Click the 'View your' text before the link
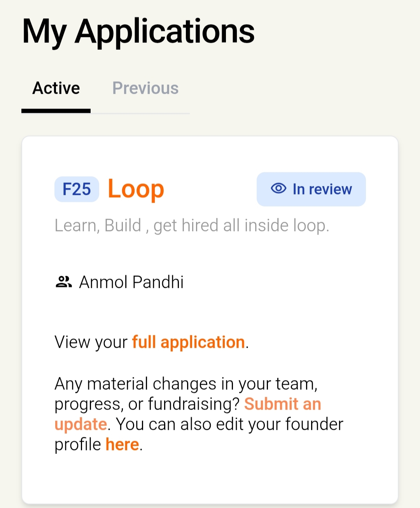 tap(91, 343)
